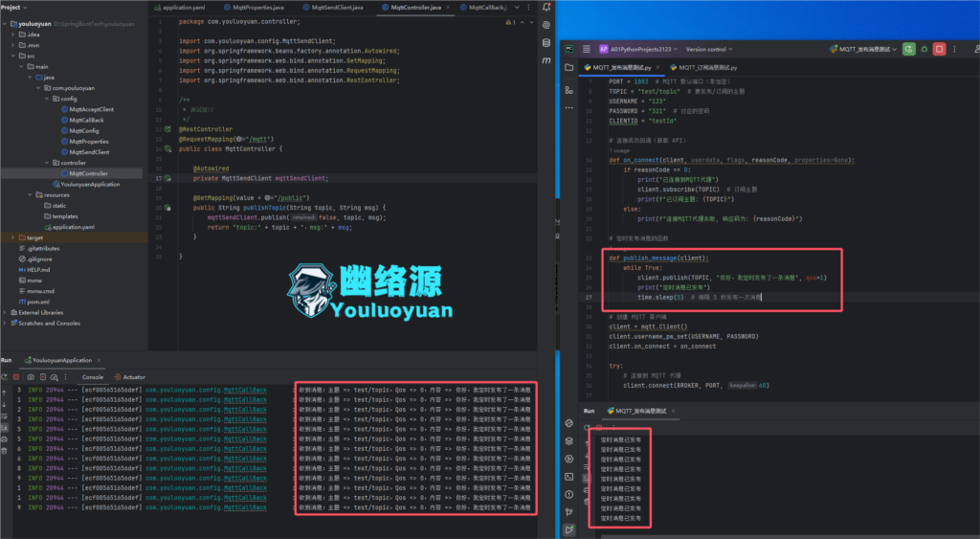The image size is (980, 539).
Task: Open Version control dropdown in PyCharm
Action: (709, 49)
